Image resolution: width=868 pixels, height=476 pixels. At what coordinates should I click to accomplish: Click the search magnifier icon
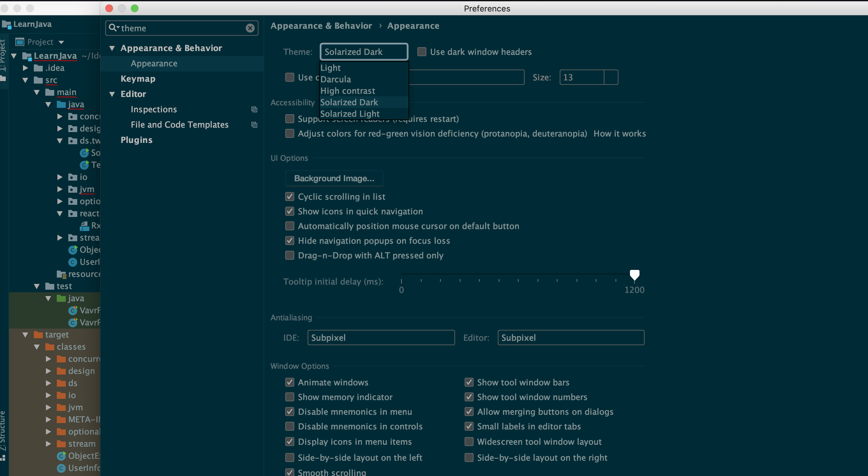113,28
